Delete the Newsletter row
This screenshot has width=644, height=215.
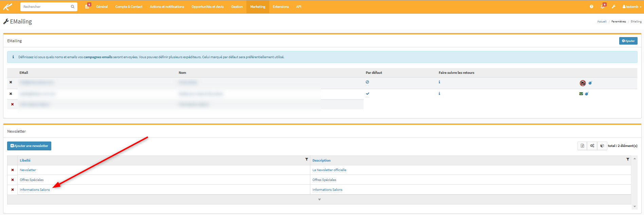pos(13,170)
